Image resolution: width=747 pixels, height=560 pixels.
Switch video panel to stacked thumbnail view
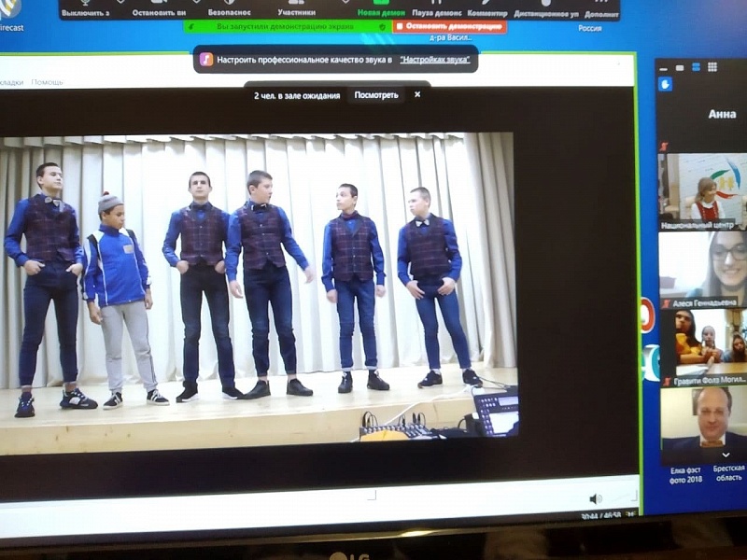tap(696, 66)
